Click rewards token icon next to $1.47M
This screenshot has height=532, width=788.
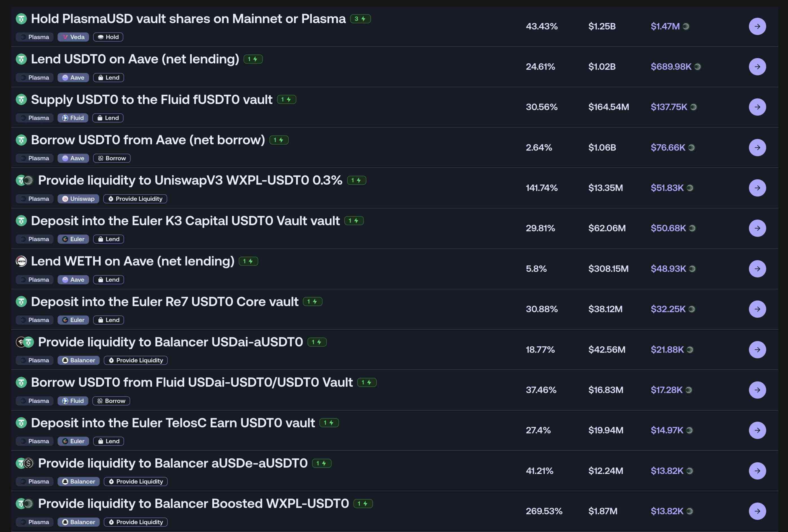pos(686,26)
